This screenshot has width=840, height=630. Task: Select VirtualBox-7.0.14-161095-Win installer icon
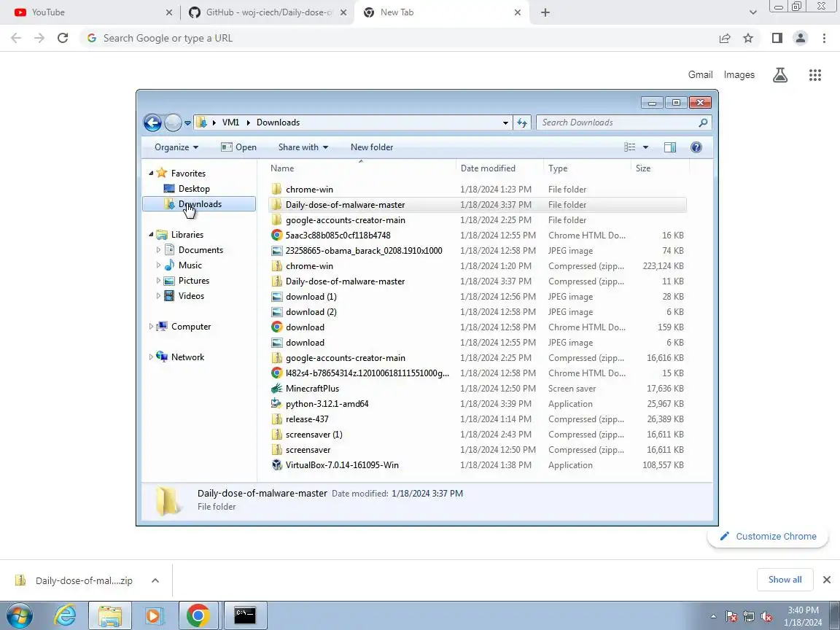tap(276, 465)
